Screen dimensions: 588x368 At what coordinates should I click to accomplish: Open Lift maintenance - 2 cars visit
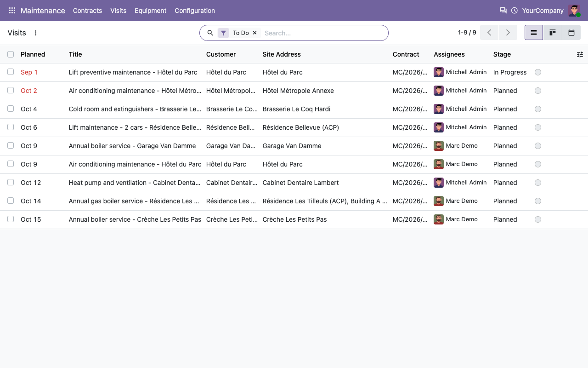(135, 127)
